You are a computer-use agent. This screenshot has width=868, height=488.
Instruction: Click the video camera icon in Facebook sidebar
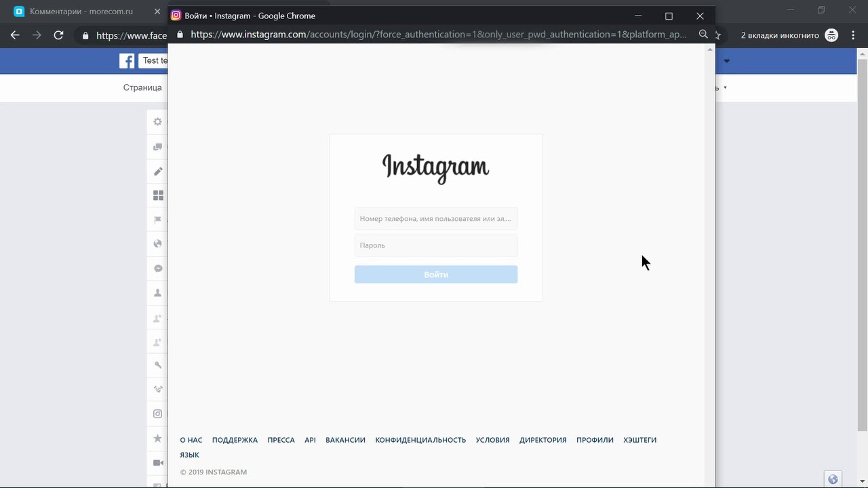(x=158, y=463)
